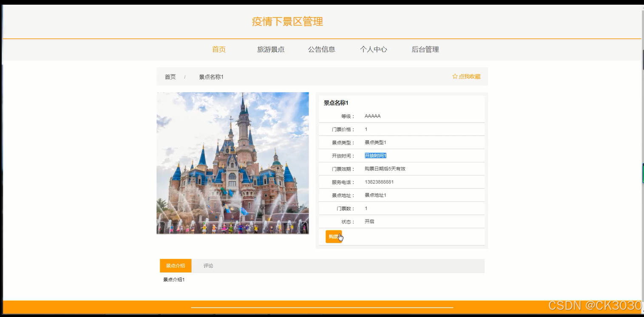
Task: Click the label 门票价格：
Action: click(343, 129)
